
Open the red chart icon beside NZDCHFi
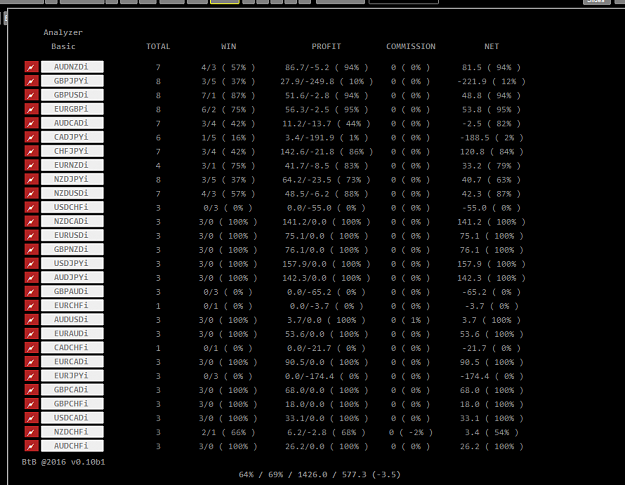point(31,432)
